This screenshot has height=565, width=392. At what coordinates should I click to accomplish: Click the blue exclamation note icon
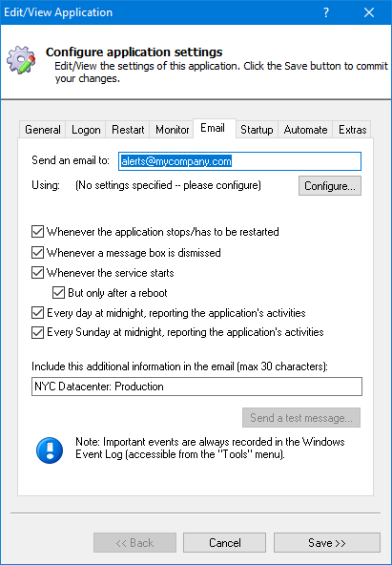[50, 450]
